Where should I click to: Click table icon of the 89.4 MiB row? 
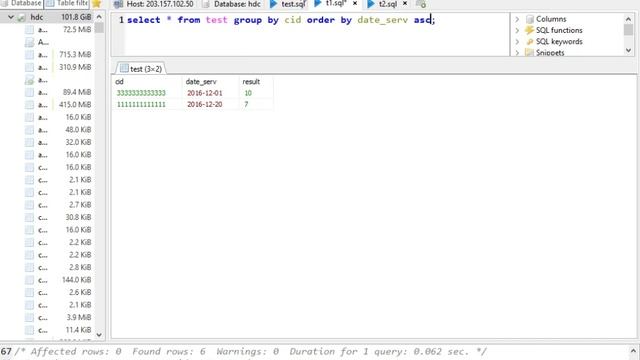click(29, 92)
